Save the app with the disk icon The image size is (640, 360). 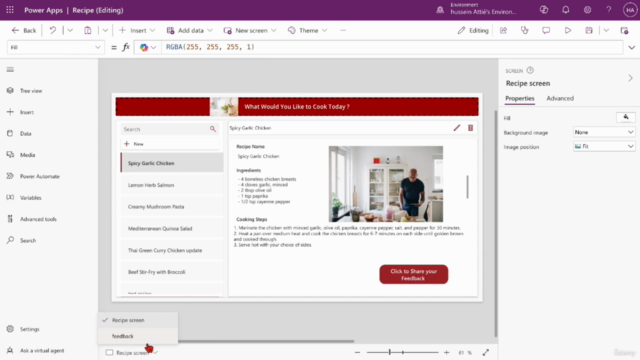point(589,31)
